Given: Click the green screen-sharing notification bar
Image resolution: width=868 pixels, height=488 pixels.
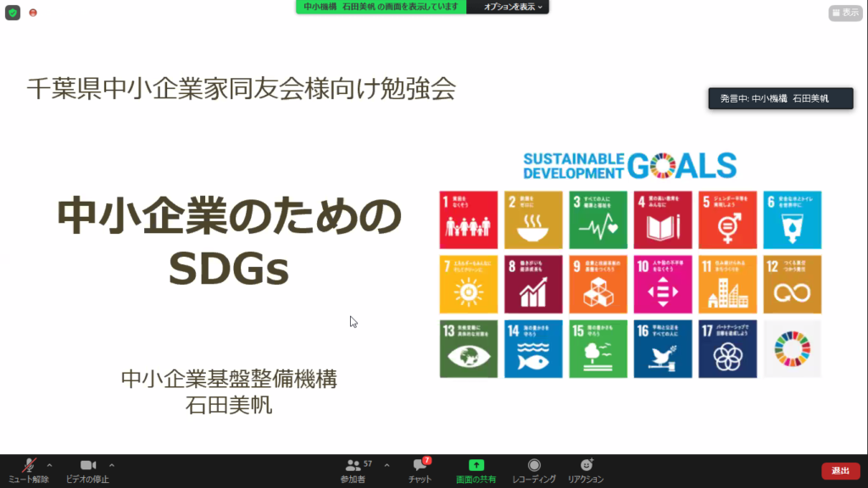Looking at the screenshot, I should coord(381,7).
